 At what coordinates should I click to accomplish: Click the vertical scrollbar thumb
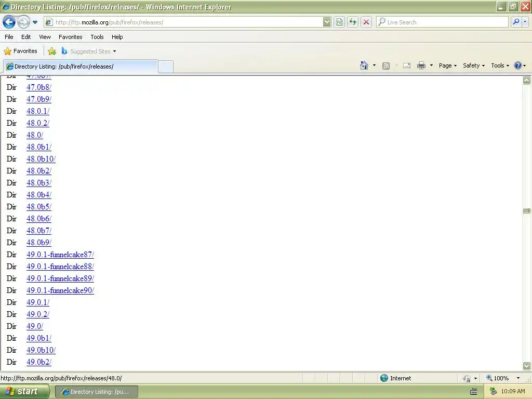(527, 211)
